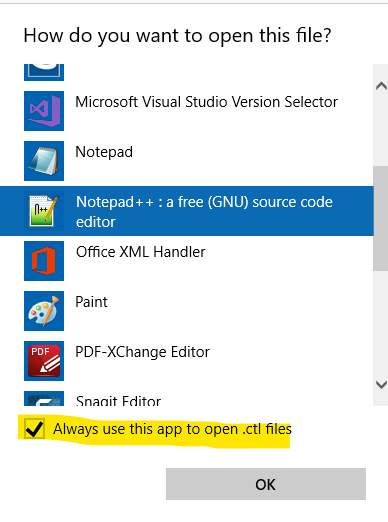
Task: Click the Notepad++ app icon
Action: click(44, 211)
